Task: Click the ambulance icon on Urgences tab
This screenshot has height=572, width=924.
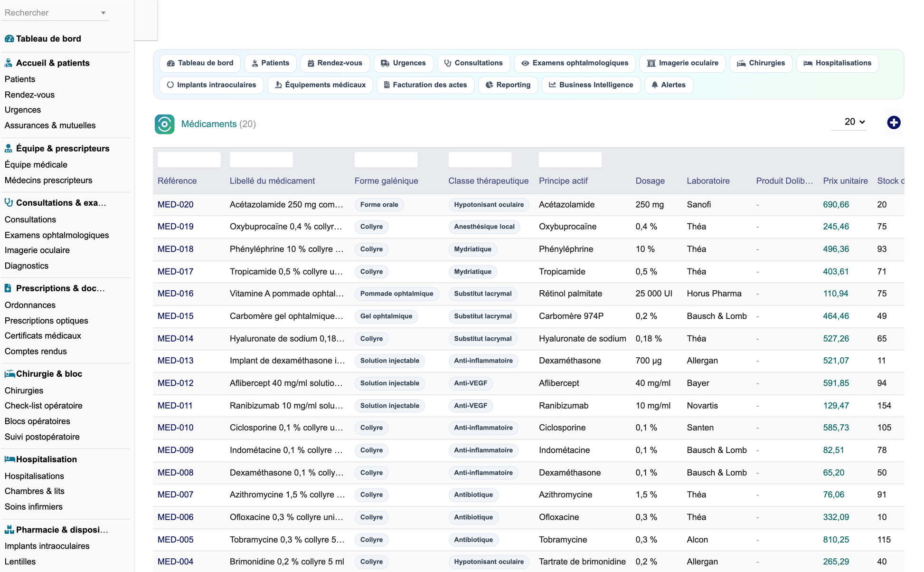Action: (385, 63)
